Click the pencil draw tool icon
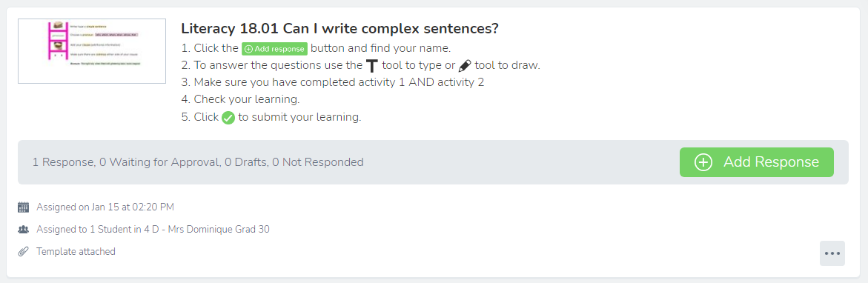868x283 pixels. [x=465, y=66]
